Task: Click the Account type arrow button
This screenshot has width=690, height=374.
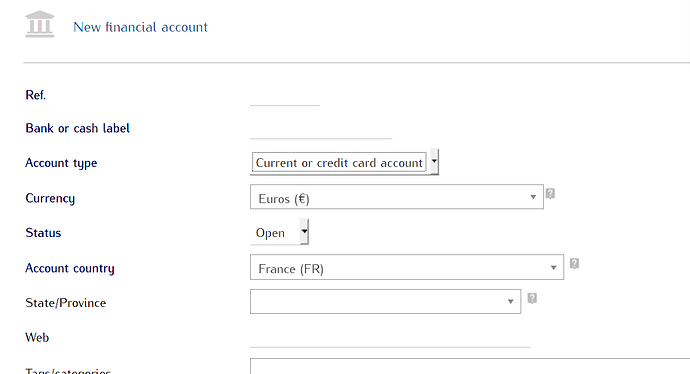Action: coord(434,161)
